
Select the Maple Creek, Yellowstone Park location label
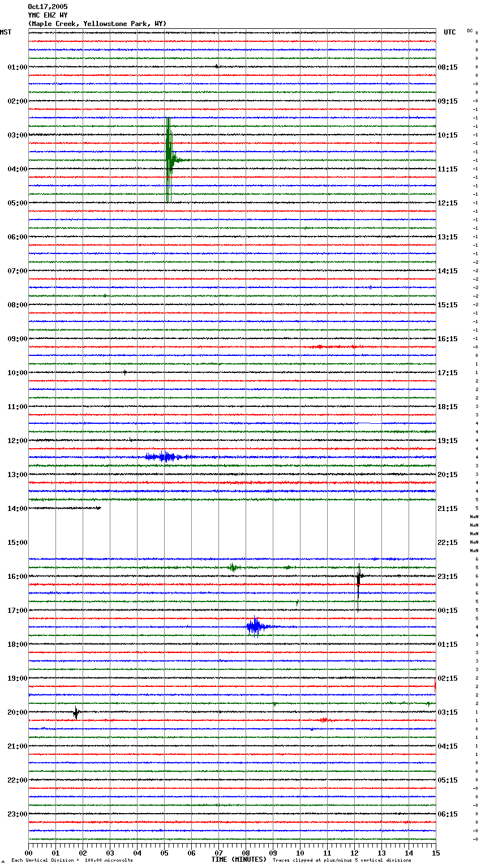click(x=97, y=24)
